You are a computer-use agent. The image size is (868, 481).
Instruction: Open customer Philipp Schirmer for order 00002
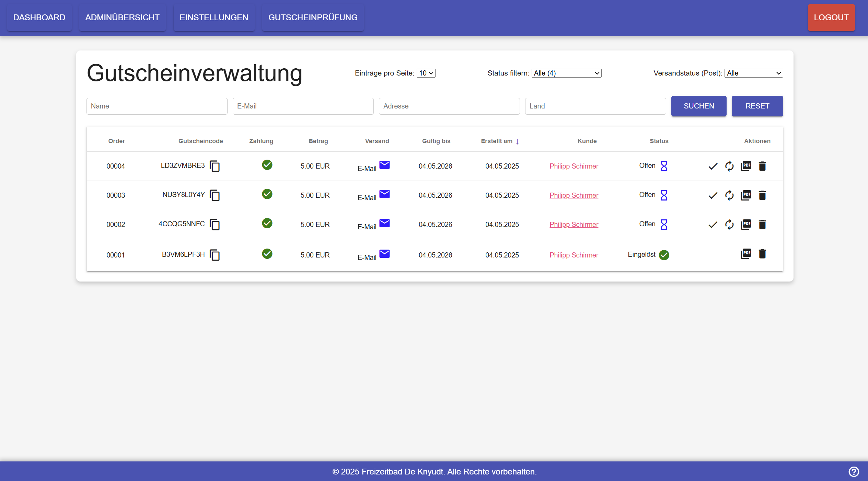(x=574, y=225)
